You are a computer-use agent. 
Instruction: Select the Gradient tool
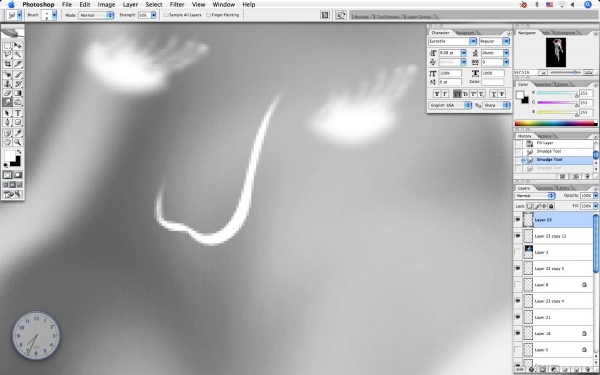click(x=18, y=93)
